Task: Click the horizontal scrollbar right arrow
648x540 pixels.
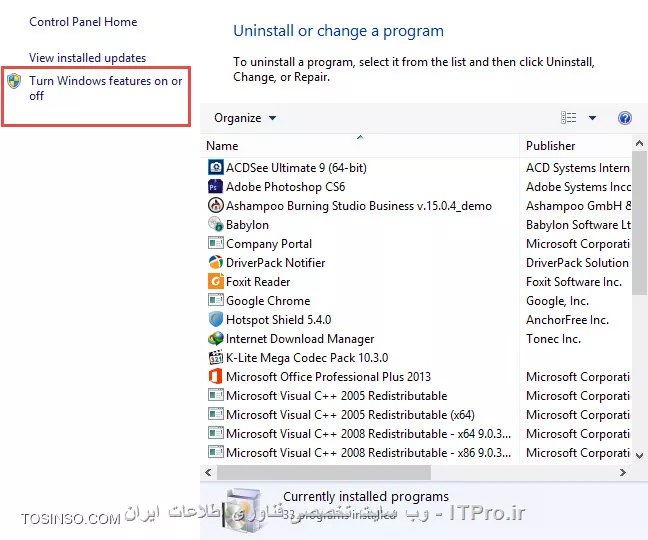Action: tap(622, 472)
